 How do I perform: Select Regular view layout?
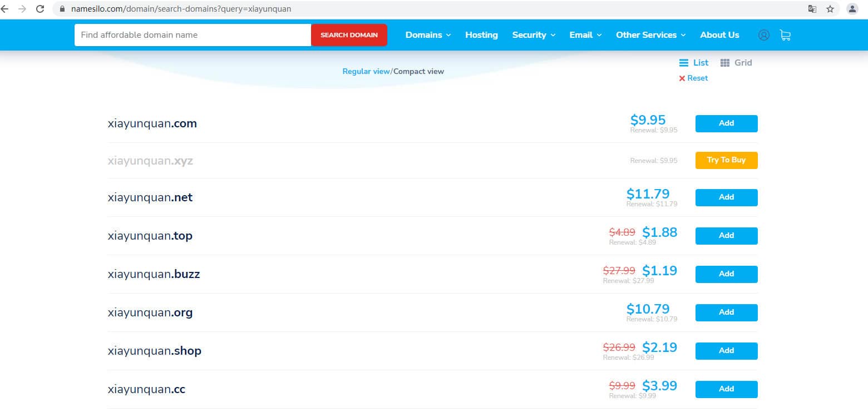coord(366,71)
